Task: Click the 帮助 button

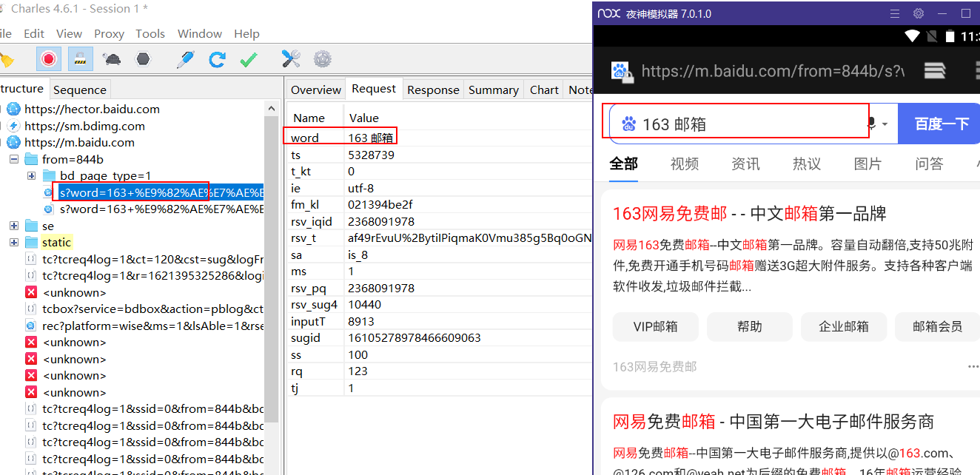Action: (750, 326)
